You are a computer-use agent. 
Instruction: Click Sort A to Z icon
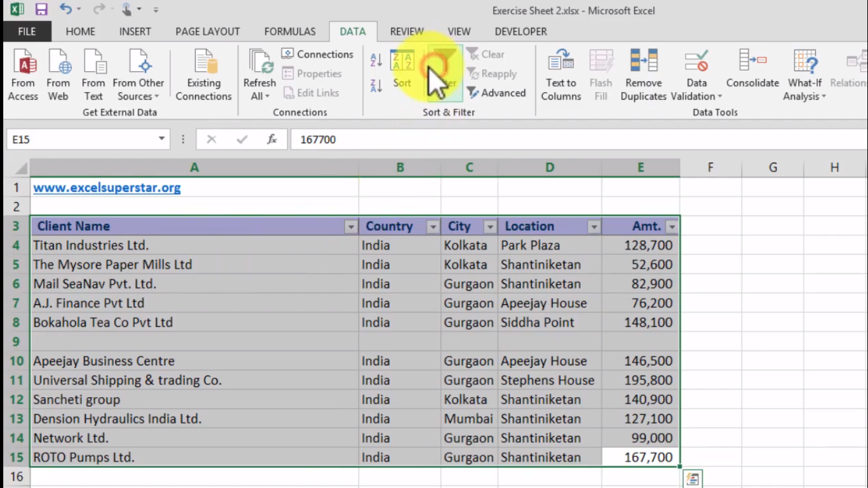pos(376,60)
